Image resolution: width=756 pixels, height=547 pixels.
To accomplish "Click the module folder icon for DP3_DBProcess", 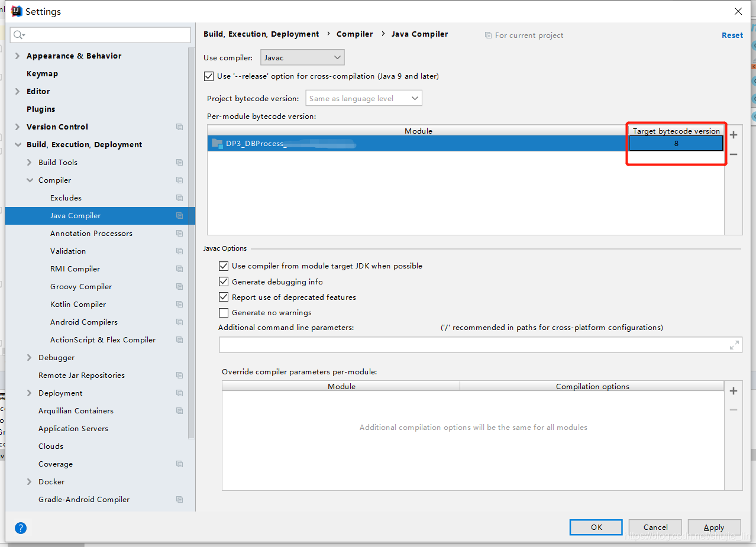I will tap(217, 143).
